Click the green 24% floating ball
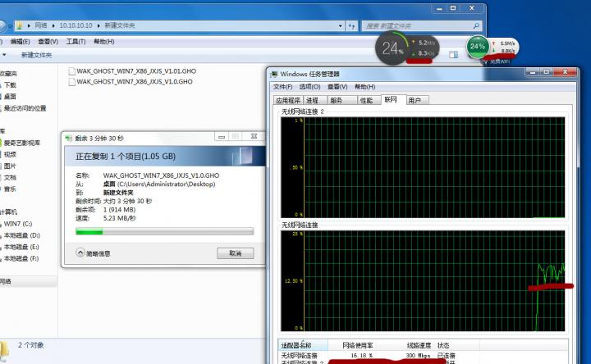The height and width of the screenshot is (364, 591). click(x=478, y=46)
